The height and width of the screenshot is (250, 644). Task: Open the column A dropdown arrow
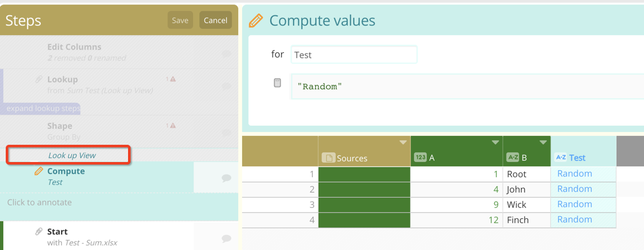coord(496,142)
